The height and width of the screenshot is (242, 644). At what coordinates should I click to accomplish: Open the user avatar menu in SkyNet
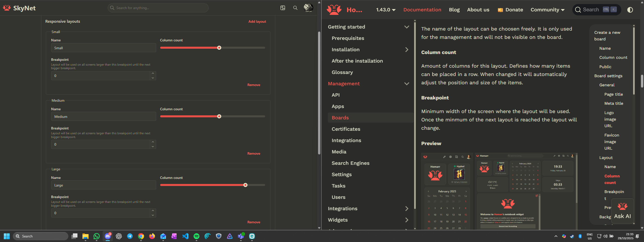[x=308, y=8]
